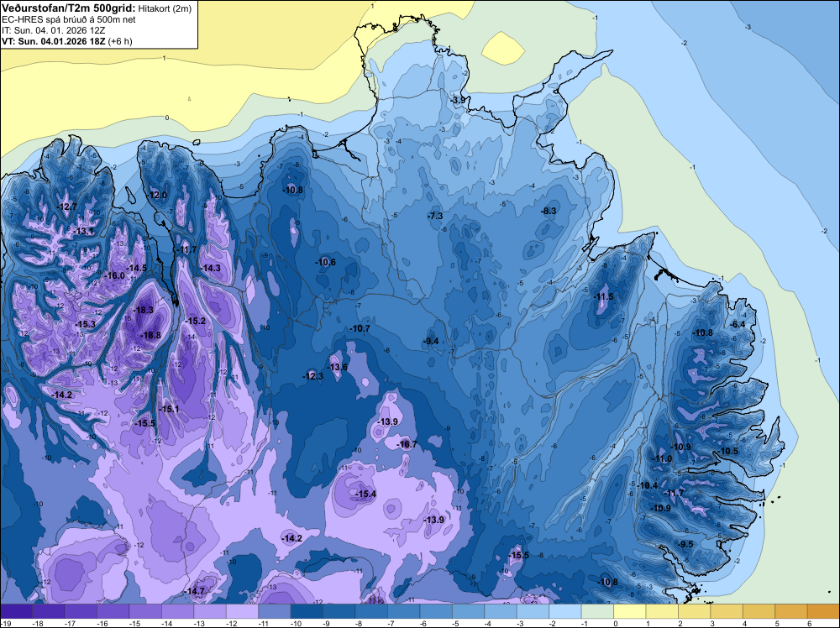Viewport: 840px width, 628px height.
Task: Click the legend label '6' on the colour scale
Action: coord(809,623)
